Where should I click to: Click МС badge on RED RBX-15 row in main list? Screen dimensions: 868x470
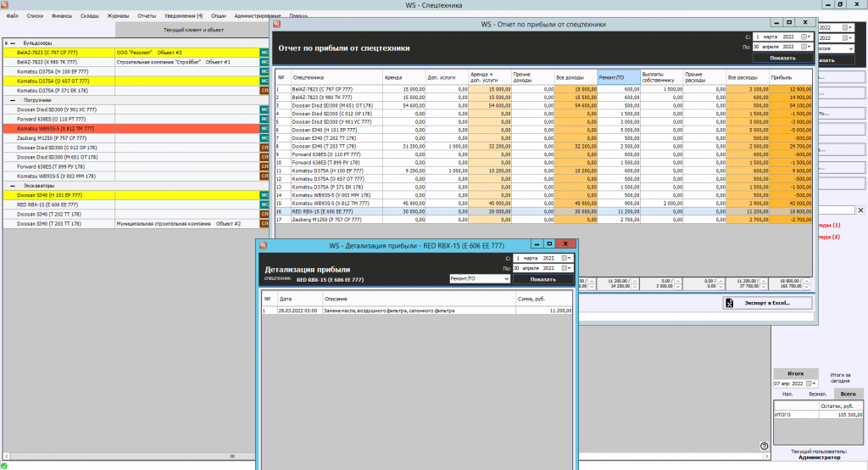[x=264, y=204]
